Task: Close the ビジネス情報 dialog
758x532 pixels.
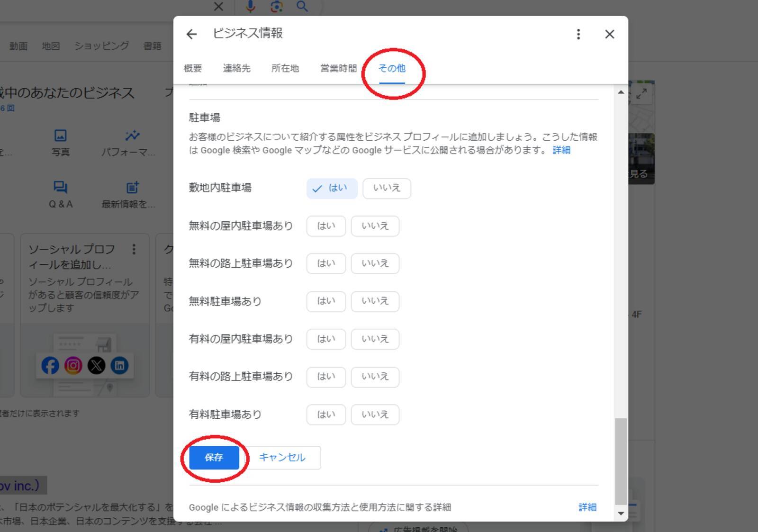Action: 610,34
